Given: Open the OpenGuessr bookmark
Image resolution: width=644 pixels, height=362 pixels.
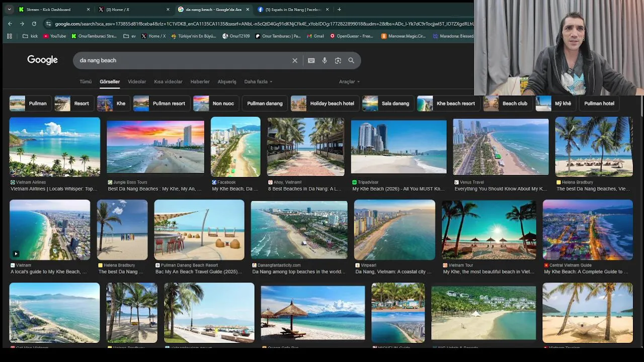Looking at the screenshot, I should click(351, 36).
